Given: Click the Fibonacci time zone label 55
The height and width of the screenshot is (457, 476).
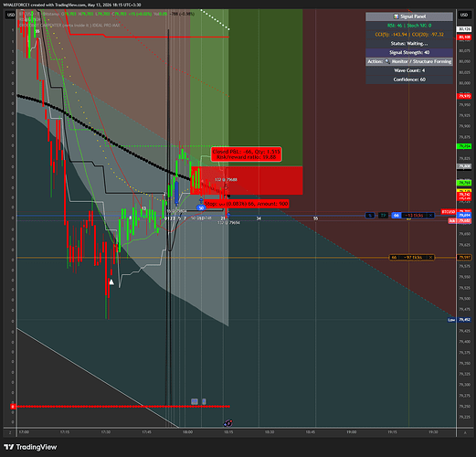Looking at the screenshot, I should click(315, 218).
